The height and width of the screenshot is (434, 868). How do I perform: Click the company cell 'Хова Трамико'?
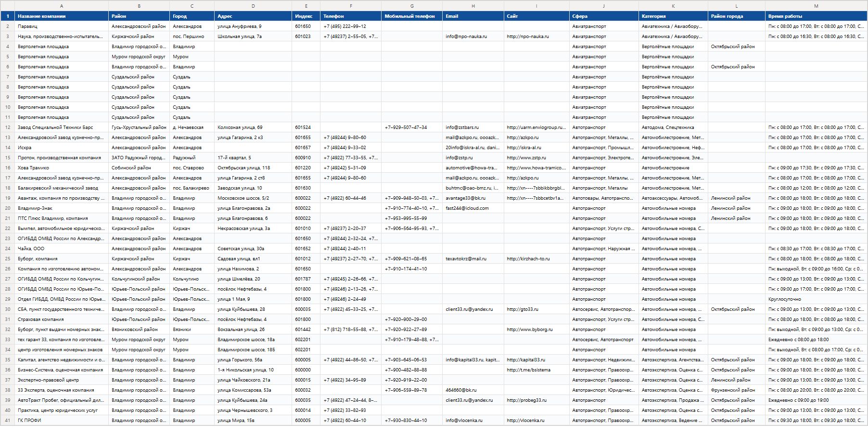[x=62, y=168]
